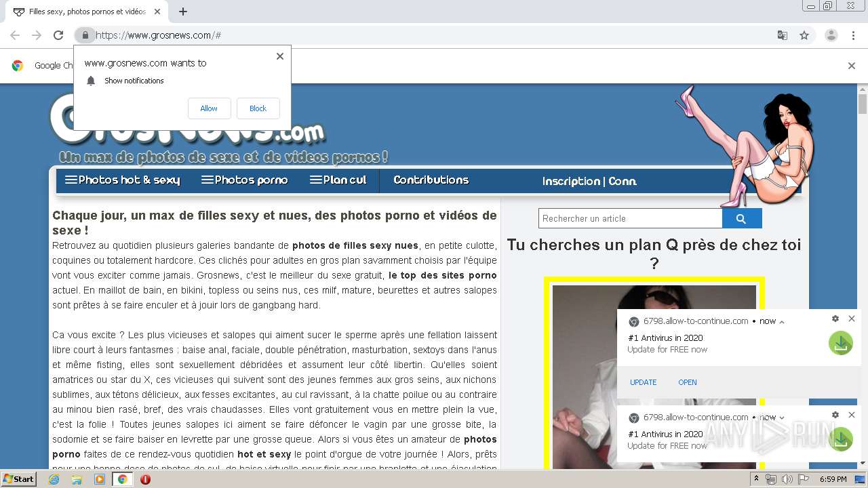Click the site padlock icon
The height and width of the screenshot is (488, 868).
click(x=85, y=35)
